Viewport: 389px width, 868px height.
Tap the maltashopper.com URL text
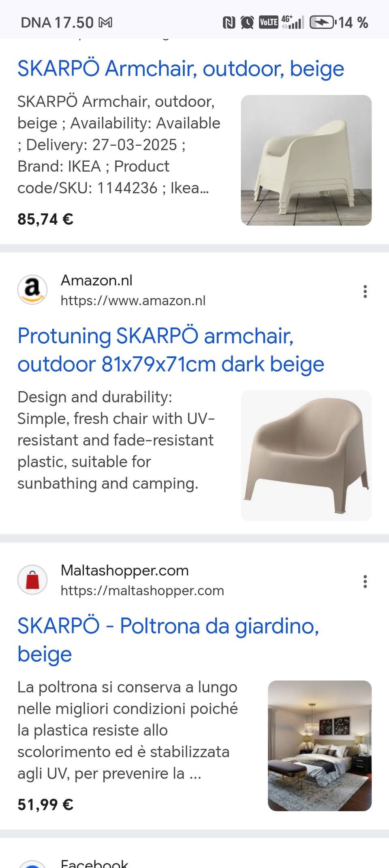tap(142, 591)
